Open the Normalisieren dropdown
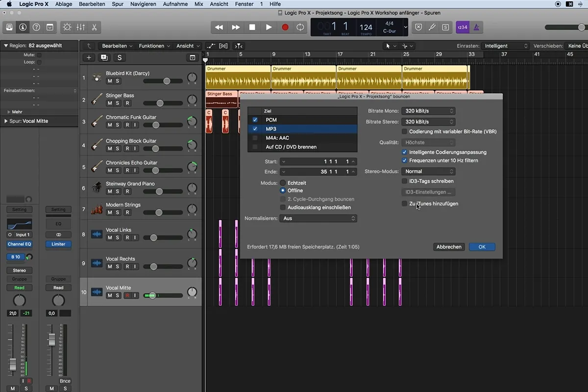Image resolution: width=588 pixels, height=392 pixels. [x=318, y=219]
